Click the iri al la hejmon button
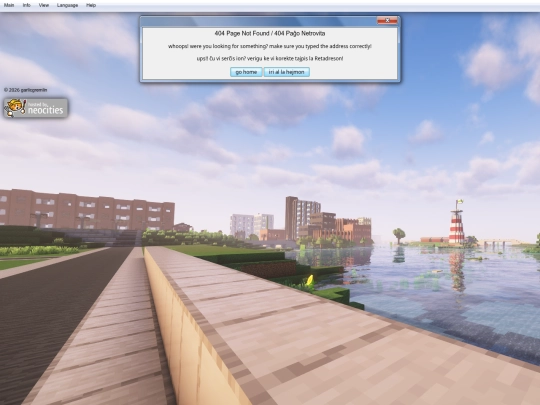The image size is (540, 405). click(287, 72)
